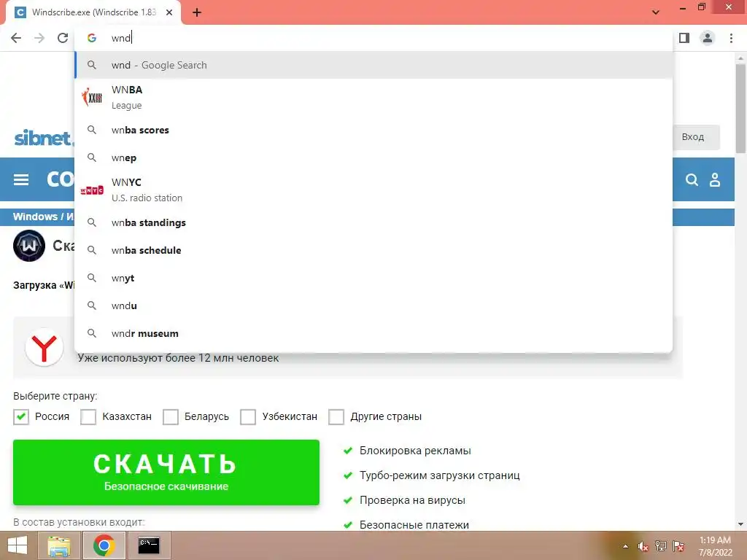This screenshot has width=747, height=560.
Task: Open the site hamburger menu
Action: [x=21, y=179]
